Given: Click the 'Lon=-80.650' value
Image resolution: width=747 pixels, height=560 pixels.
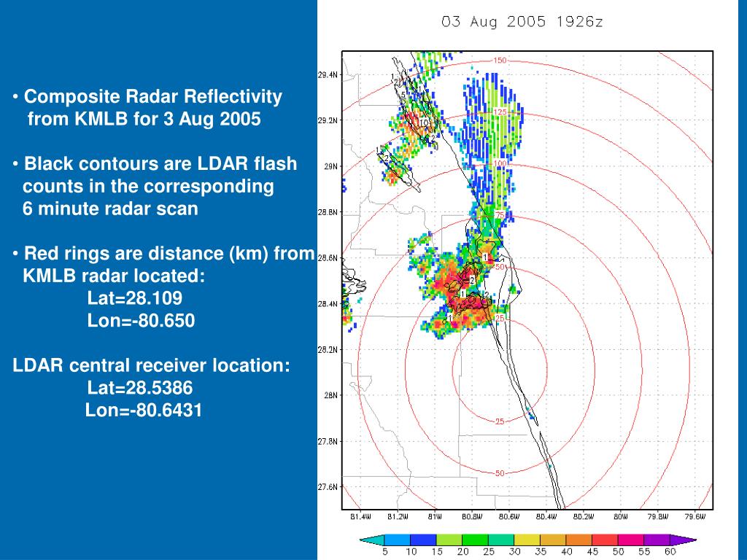Looking at the screenshot, I should pyautogui.click(x=141, y=321).
